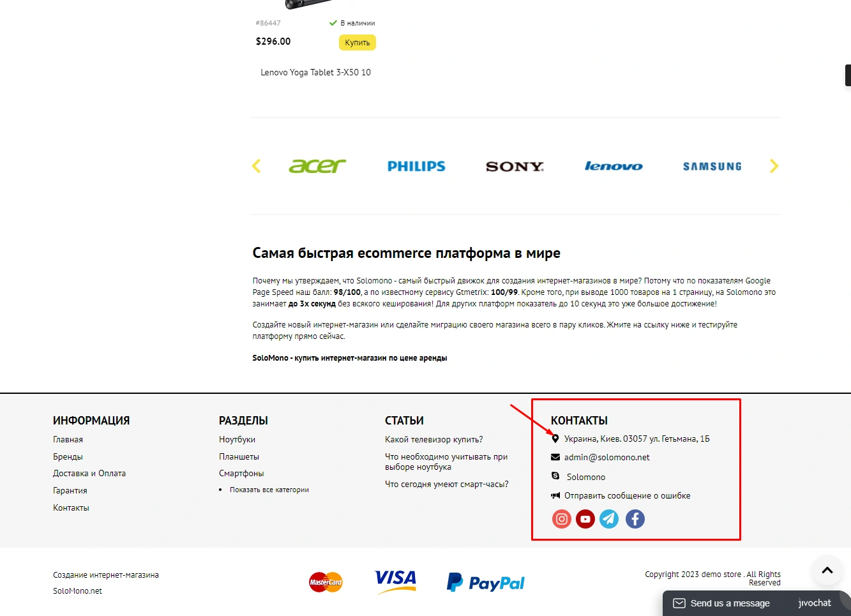Screen dimensions: 851x616
Task: Open article Какой телевизор купить?
Action: [434, 439]
